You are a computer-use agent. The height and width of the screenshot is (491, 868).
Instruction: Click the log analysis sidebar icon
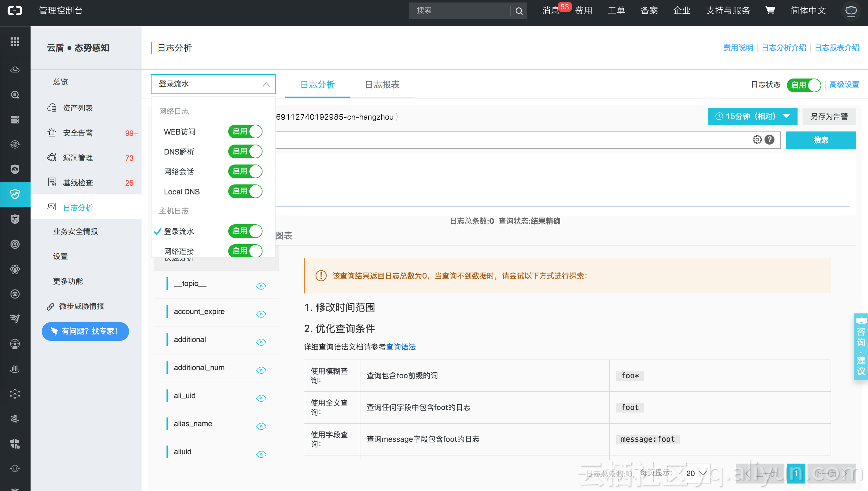pyautogui.click(x=52, y=207)
